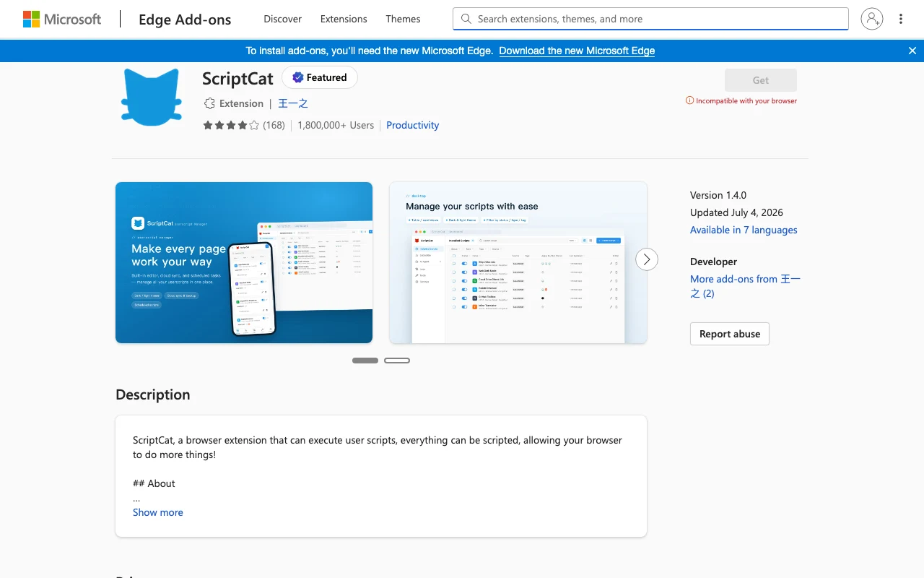Click Available in 7 languages

[x=744, y=230]
